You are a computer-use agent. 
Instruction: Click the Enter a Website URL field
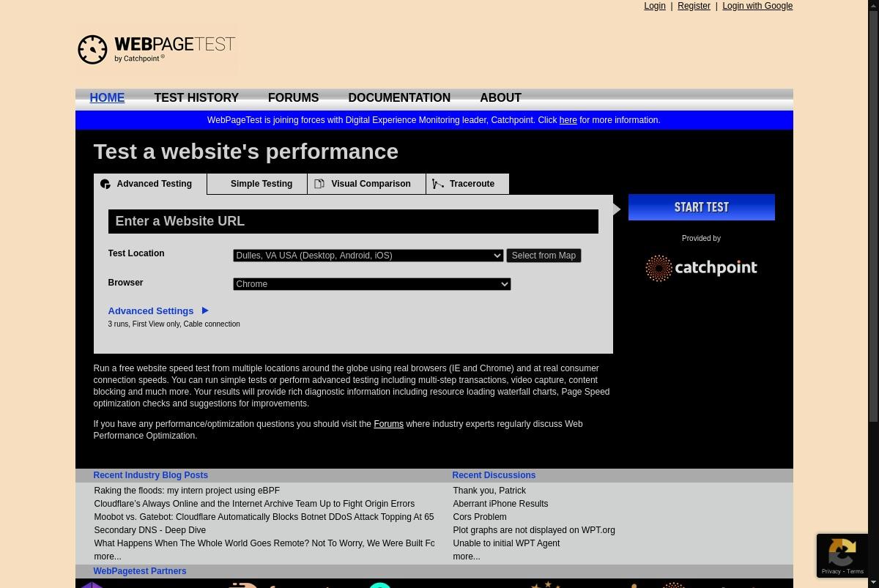353,221
